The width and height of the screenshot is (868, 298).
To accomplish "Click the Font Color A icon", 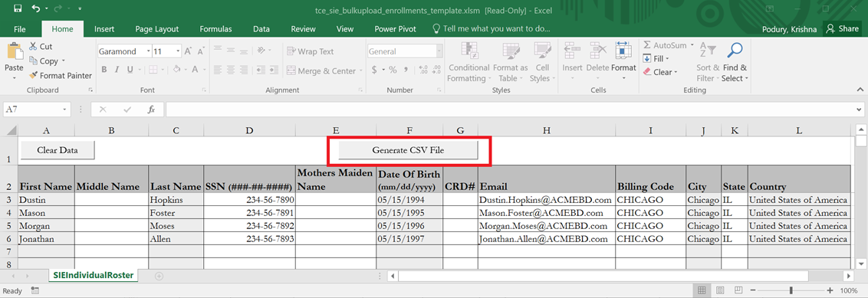I will pos(195,70).
